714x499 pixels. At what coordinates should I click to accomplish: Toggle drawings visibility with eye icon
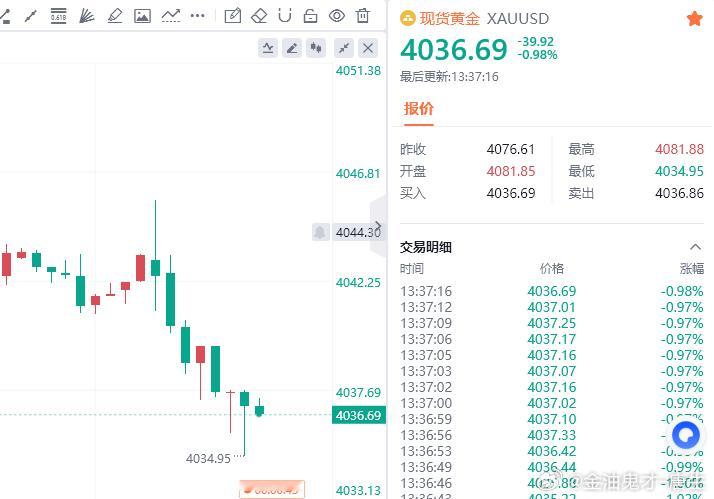point(337,16)
